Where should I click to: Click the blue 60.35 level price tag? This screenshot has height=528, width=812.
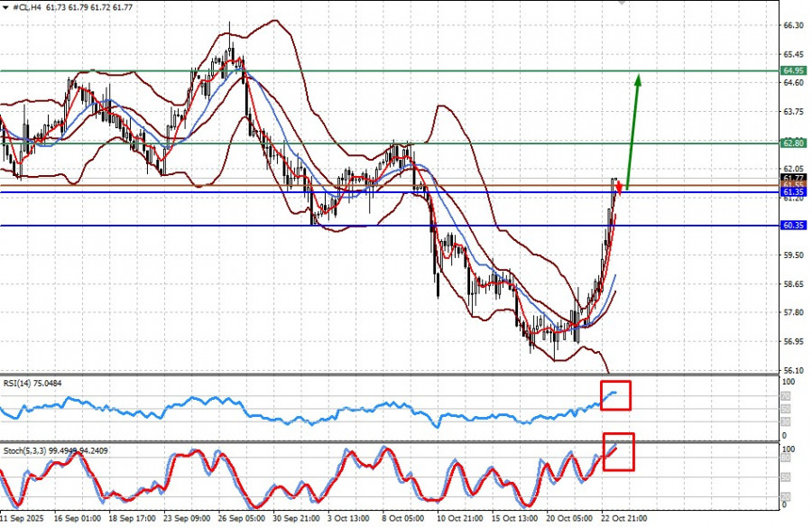pyautogui.click(x=793, y=226)
